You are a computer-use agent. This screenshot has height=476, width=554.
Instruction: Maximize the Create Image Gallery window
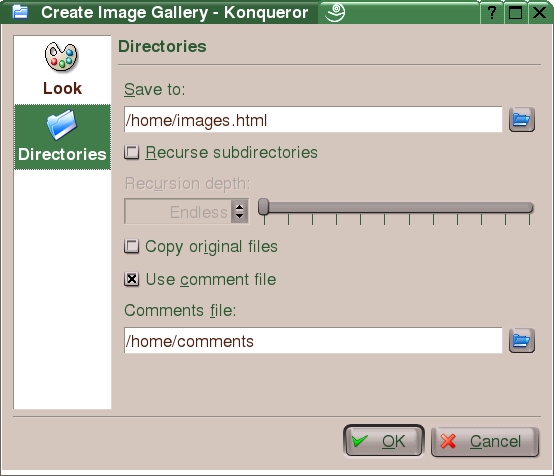pyautogui.click(x=515, y=13)
